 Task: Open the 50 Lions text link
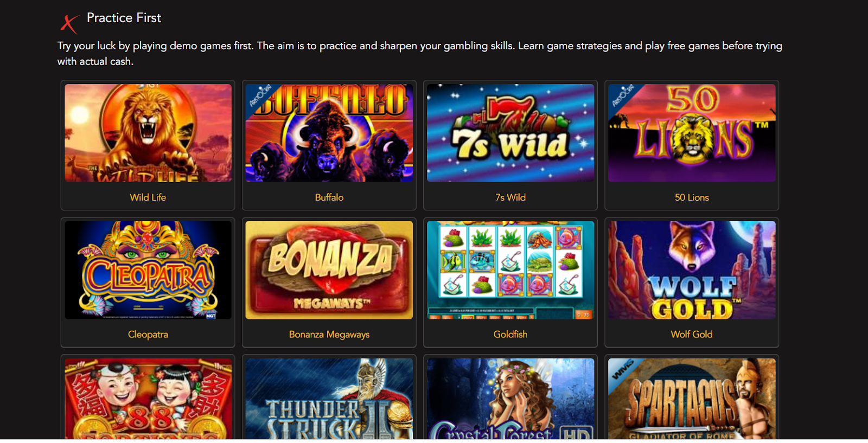692,197
